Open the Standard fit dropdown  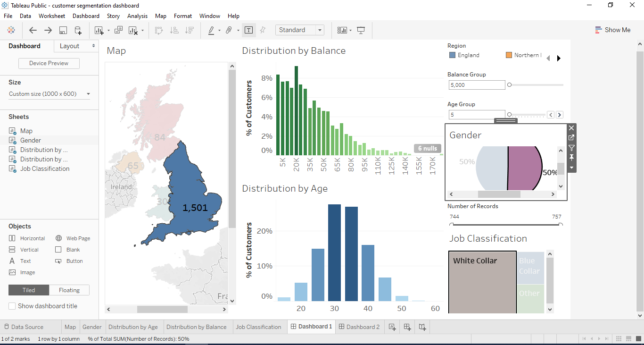click(320, 30)
